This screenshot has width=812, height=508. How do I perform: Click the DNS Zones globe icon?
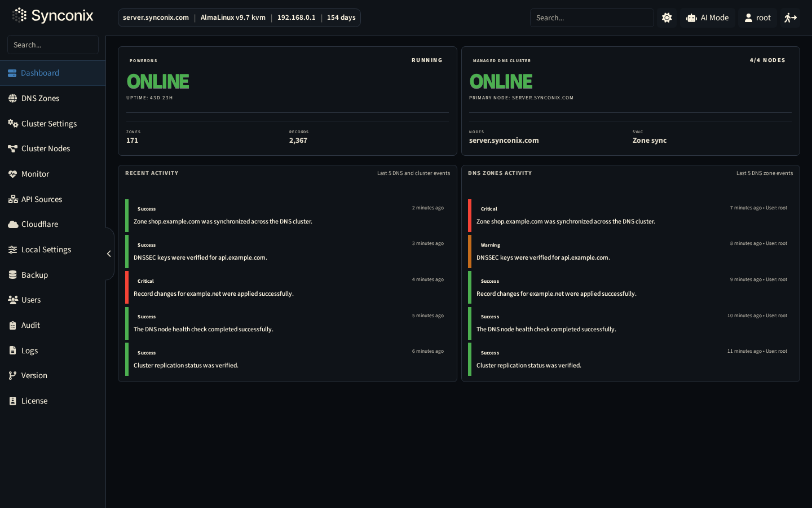click(x=12, y=98)
